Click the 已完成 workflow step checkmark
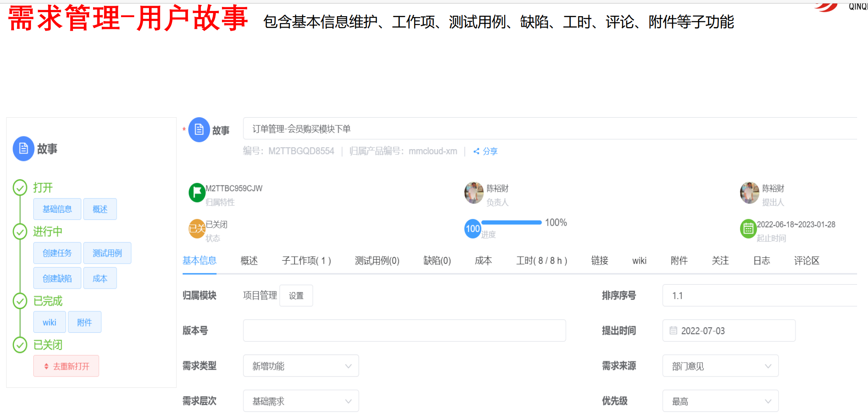Image resolution: width=868 pixels, height=415 pixels. pos(20,301)
